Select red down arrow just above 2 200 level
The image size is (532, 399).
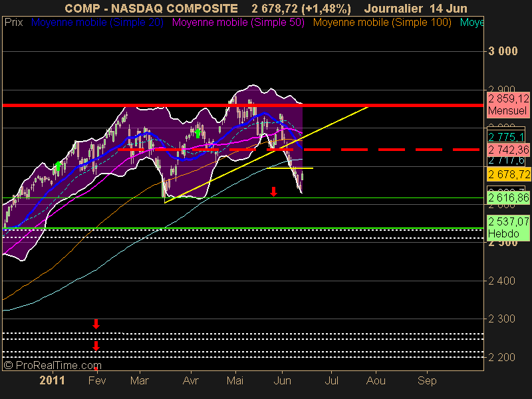(96, 346)
